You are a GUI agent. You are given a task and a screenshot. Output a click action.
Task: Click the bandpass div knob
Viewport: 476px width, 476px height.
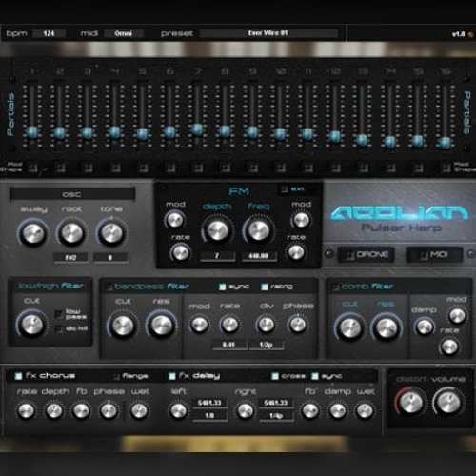coord(266,325)
